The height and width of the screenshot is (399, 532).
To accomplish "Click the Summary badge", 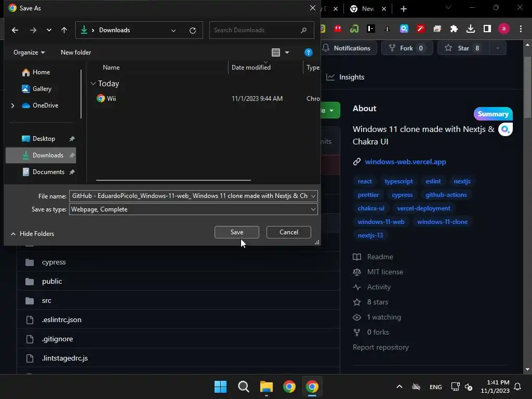I will (x=493, y=114).
